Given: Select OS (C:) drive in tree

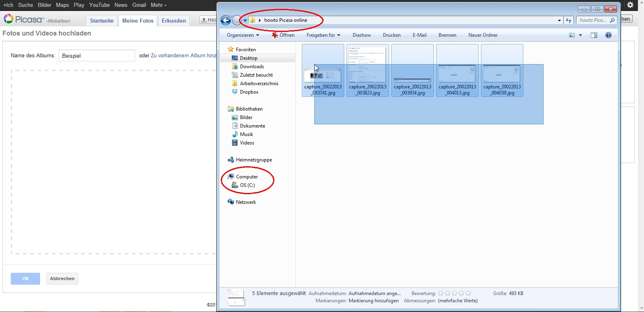Looking at the screenshot, I should click(x=247, y=185).
